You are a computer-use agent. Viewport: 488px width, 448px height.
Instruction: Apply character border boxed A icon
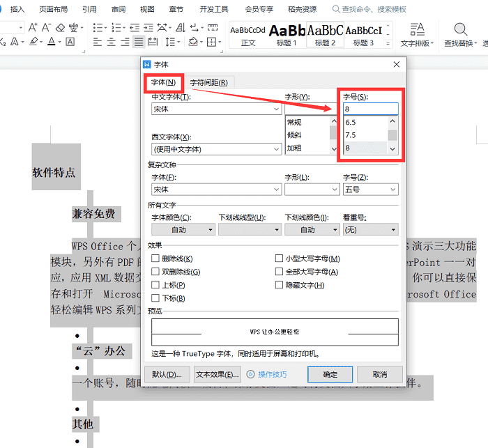70,42
